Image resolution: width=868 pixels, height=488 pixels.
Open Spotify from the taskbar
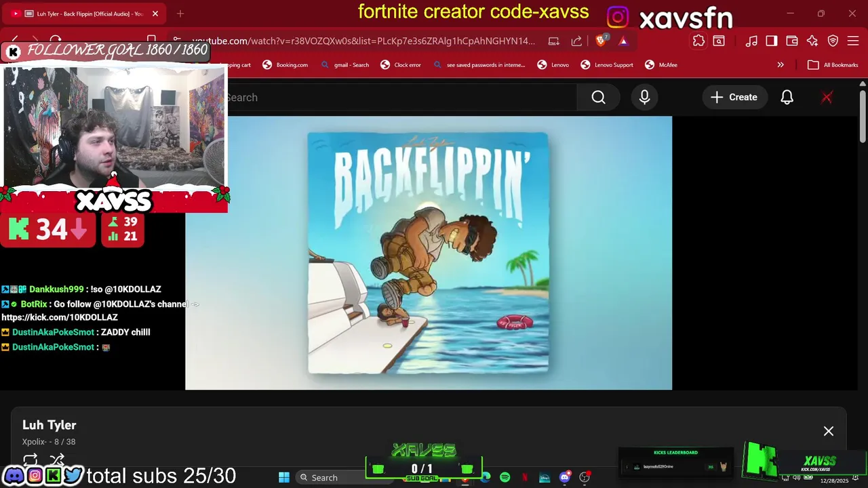pos(505,477)
